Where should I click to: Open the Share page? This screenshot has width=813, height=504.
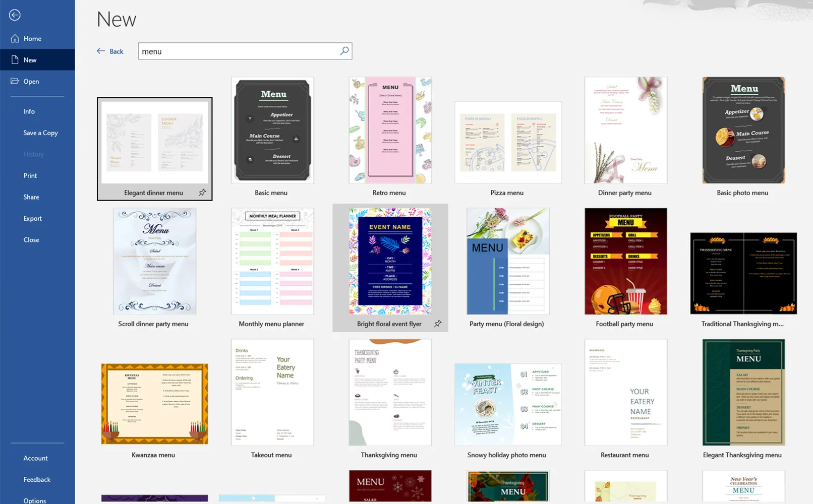[31, 197]
